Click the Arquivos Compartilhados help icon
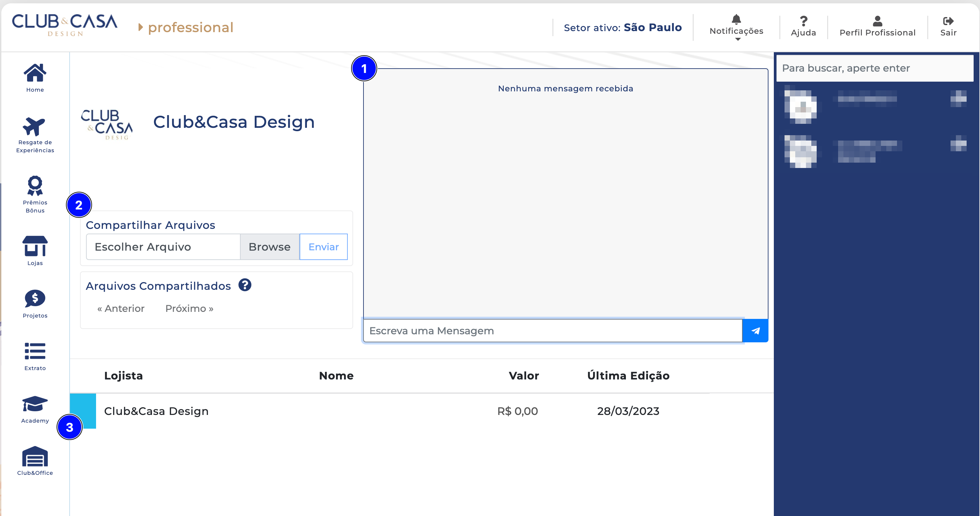Viewport: 980px width, 516px height. pos(245,285)
